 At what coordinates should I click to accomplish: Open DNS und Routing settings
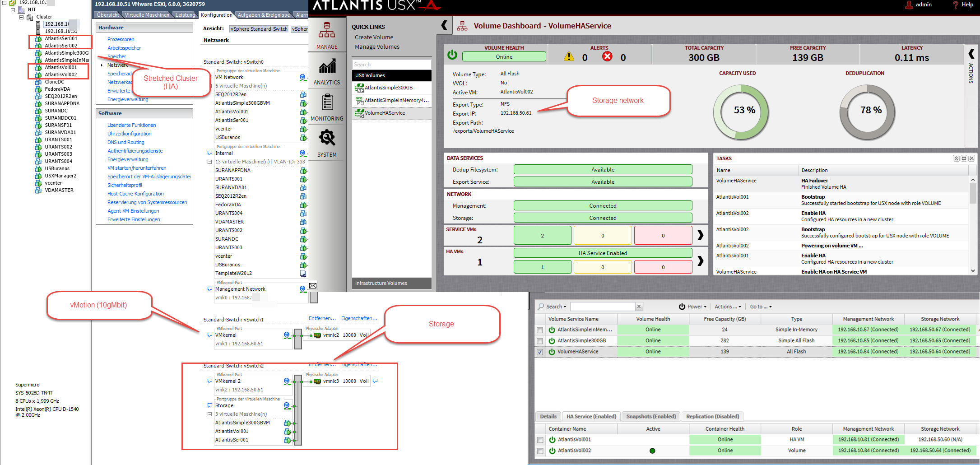point(125,142)
